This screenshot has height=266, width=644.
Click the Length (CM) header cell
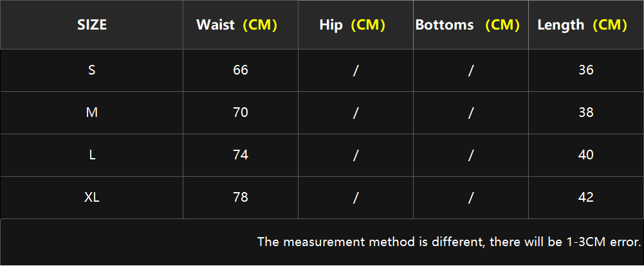click(586, 25)
